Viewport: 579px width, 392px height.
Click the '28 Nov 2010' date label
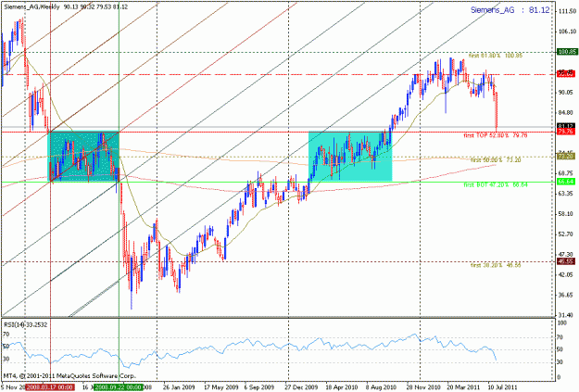coord(423,387)
